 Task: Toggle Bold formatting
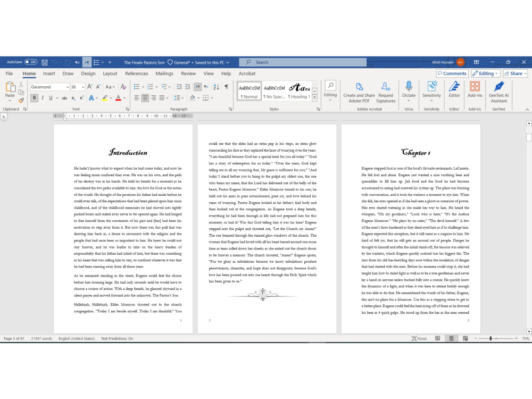34,98
